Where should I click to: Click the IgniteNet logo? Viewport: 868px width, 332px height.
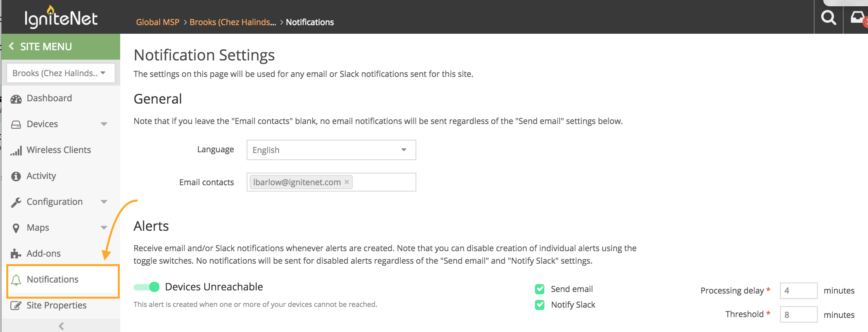[61, 18]
